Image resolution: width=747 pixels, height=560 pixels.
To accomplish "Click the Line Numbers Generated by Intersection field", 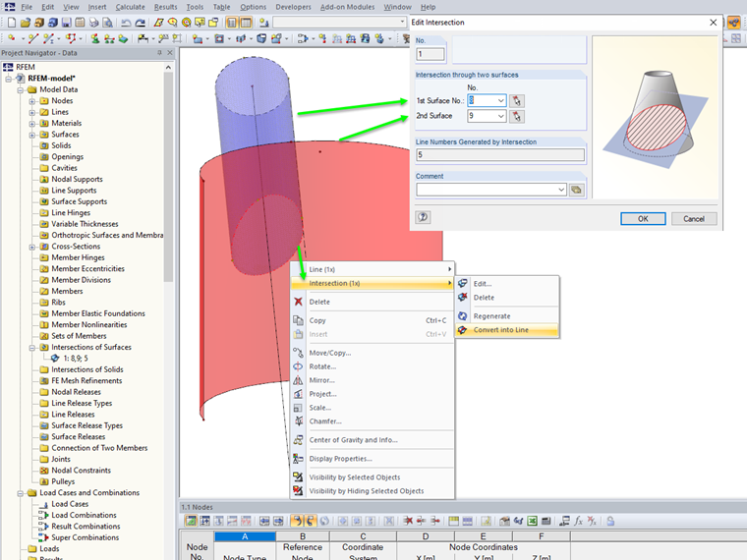I will (500, 155).
